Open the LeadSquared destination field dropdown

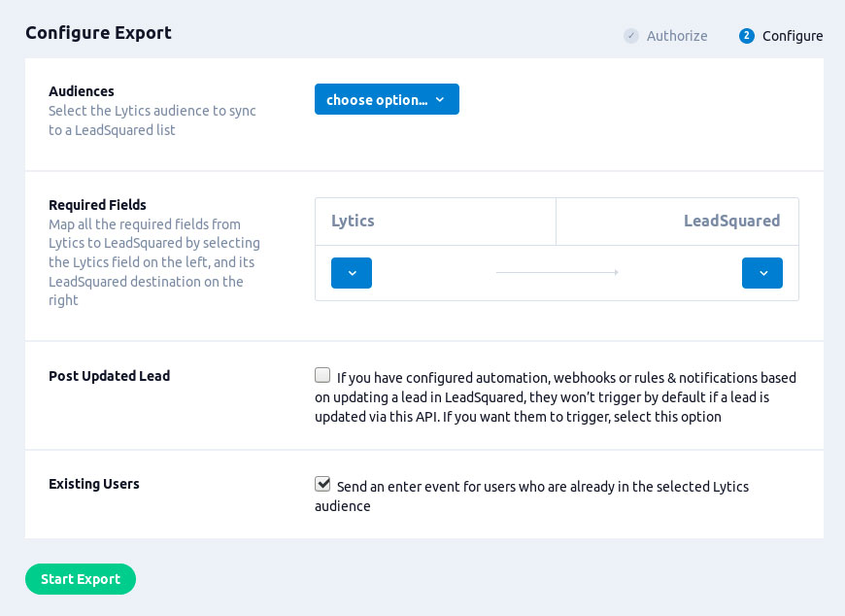tap(762, 273)
